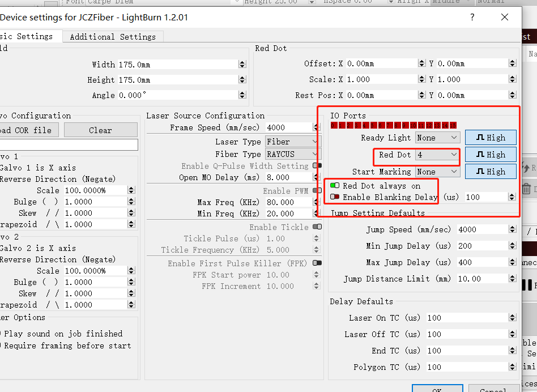Click IO port indicator number 0

coord(334,125)
